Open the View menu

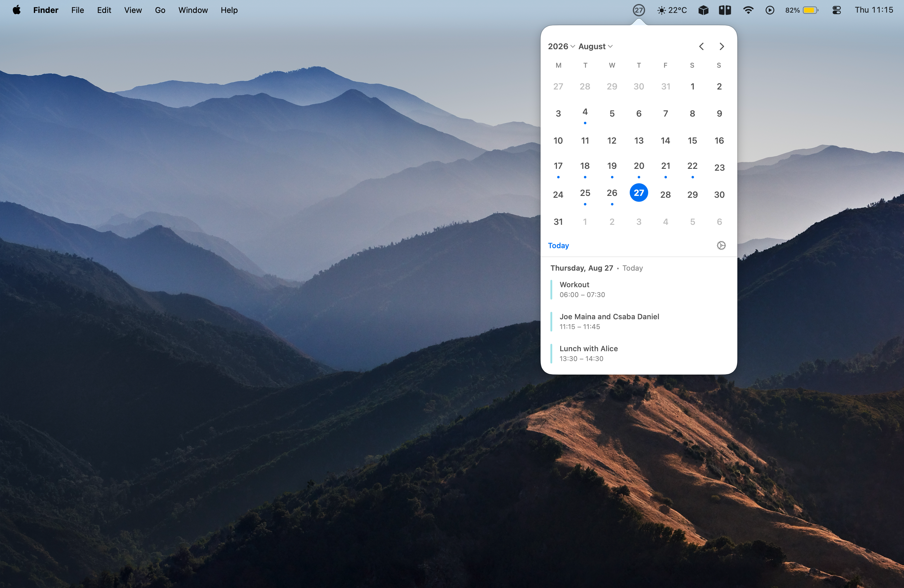[x=133, y=10]
